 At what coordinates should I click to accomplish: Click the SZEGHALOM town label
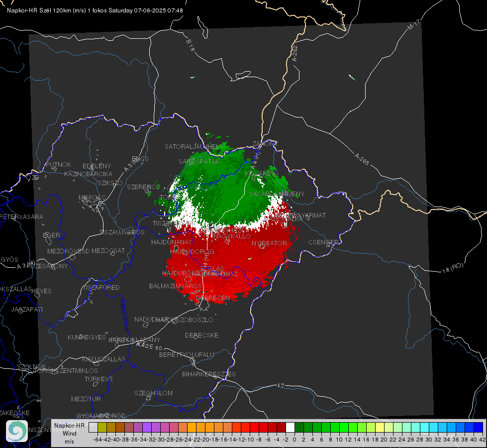coord(153,393)
